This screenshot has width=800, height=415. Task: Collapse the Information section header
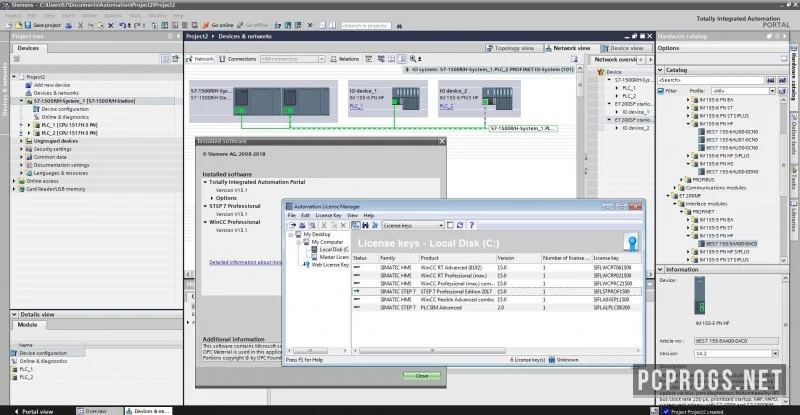pyautogui.click(x=660, y=270)
